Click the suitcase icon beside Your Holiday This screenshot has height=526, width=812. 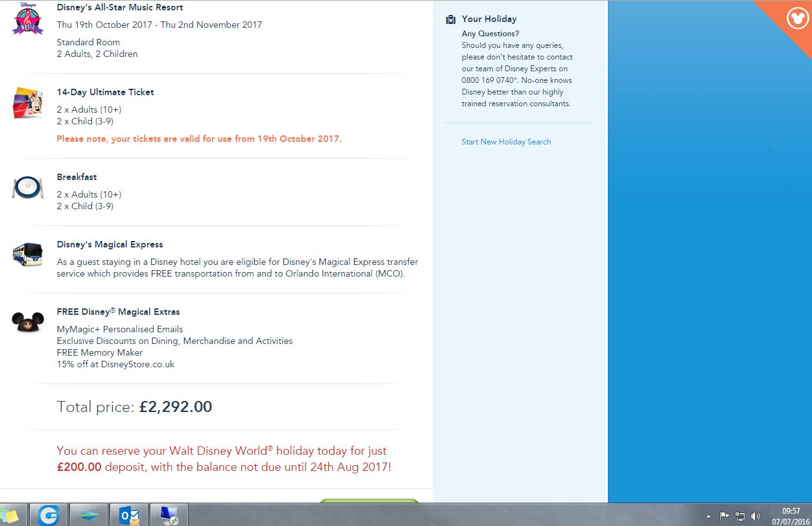(450, 19)
